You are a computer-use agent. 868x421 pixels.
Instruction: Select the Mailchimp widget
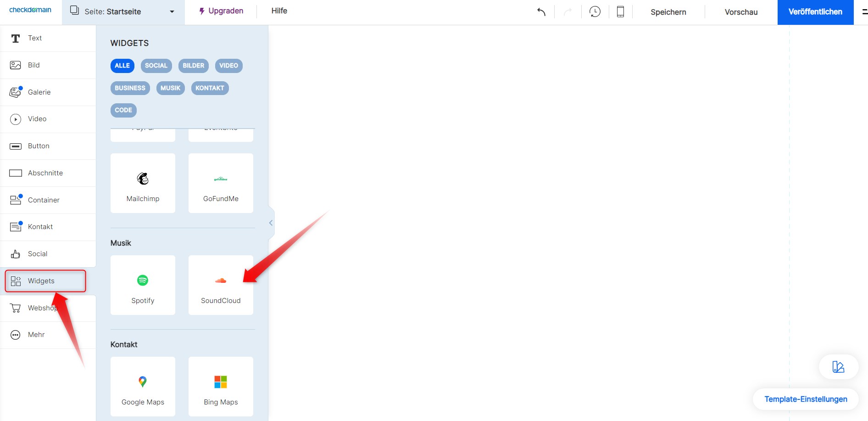(x=143, y=183)
